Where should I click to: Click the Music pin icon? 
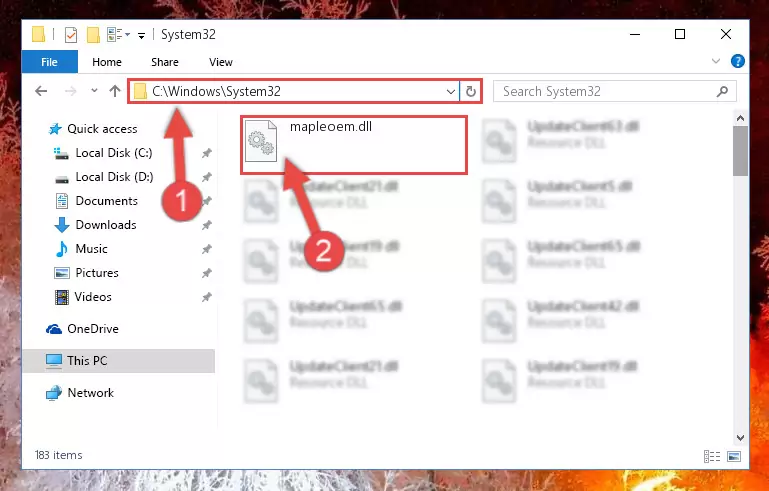pos(206,249)
